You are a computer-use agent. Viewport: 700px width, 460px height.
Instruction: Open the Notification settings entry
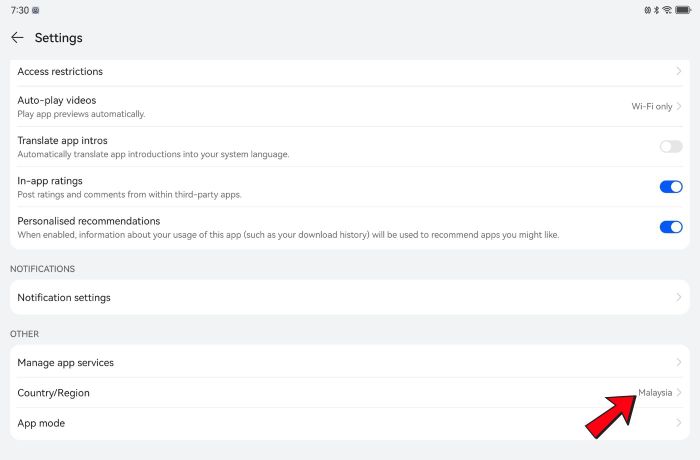point(64,298)
